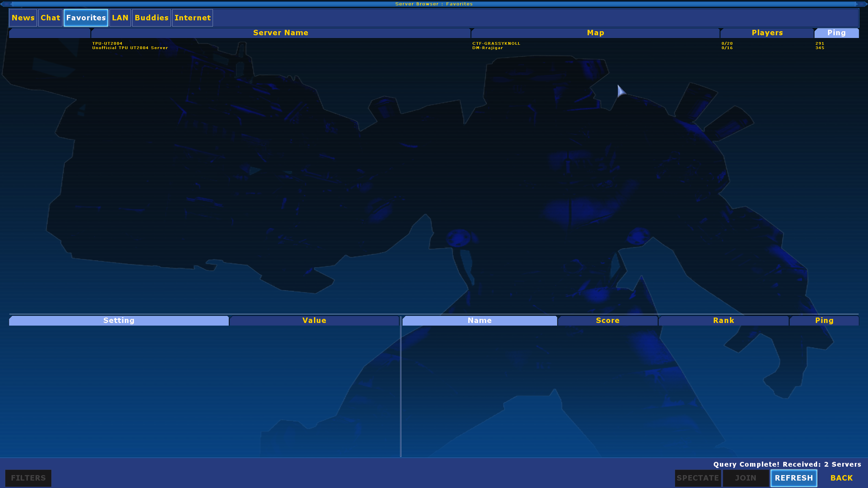Click the 0/16 players value
Screen dimensions: 868x488
727,48
